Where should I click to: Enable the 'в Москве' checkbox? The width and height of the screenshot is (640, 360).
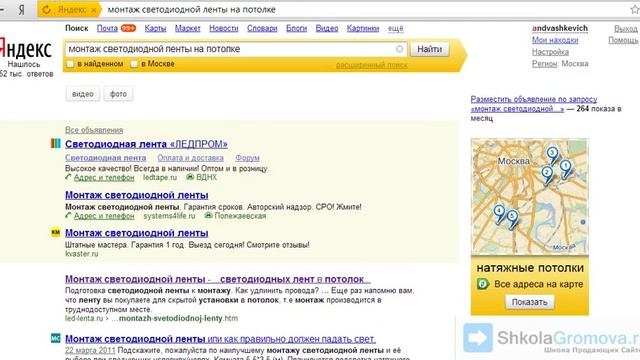click(x=134, y=64)
